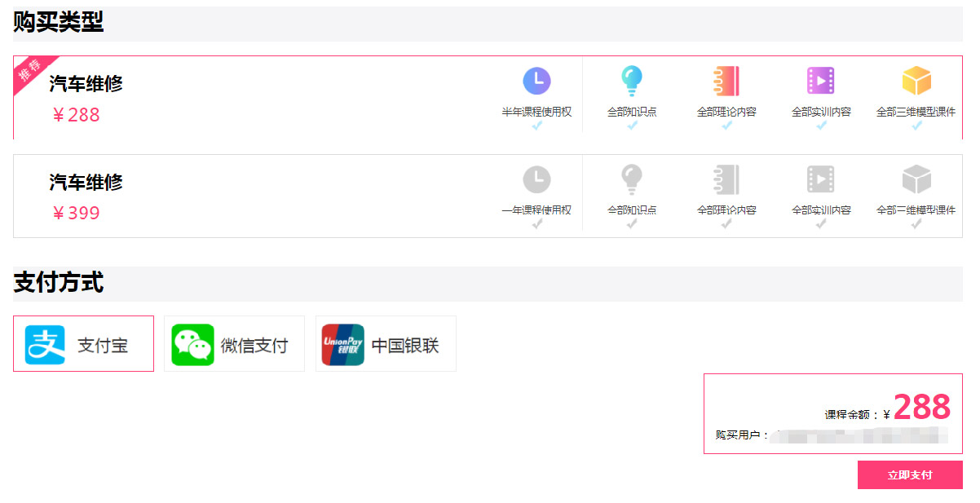Click the purple clock icon in ¥288 plan

[536, 82]
